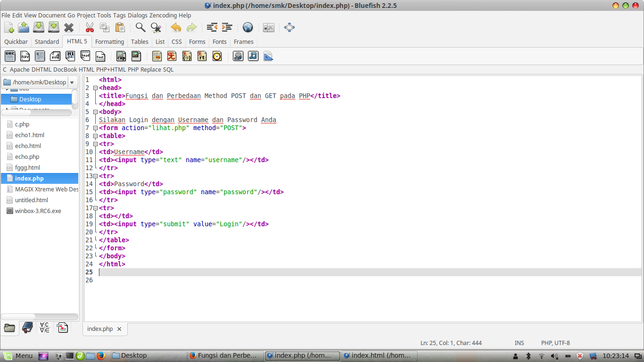This screenshot has width=644, height=362.
Task: Insert a figure tag
Action: click(x=136, y=56)
